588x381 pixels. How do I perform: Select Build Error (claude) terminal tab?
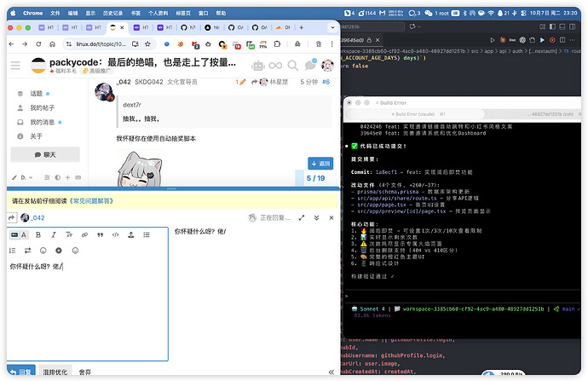415,114
